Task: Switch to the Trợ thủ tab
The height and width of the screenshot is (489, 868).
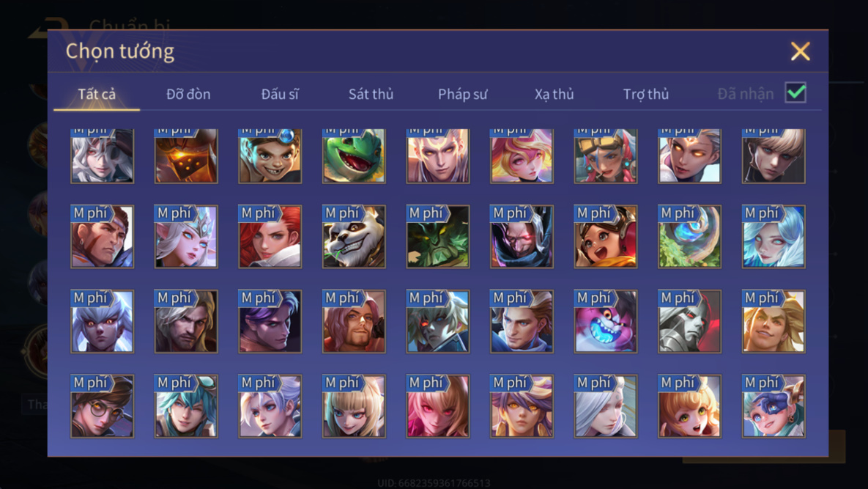Action: [645, 94]
